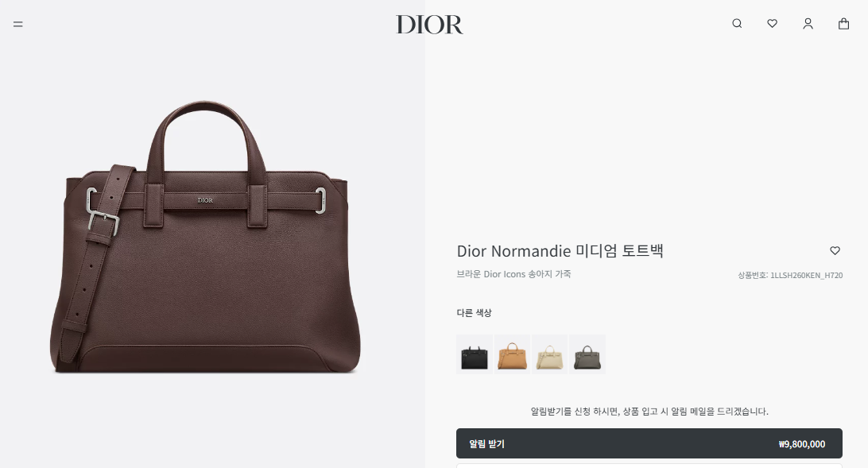Click the 브라운 Dior Icons material description

point(513,274)
